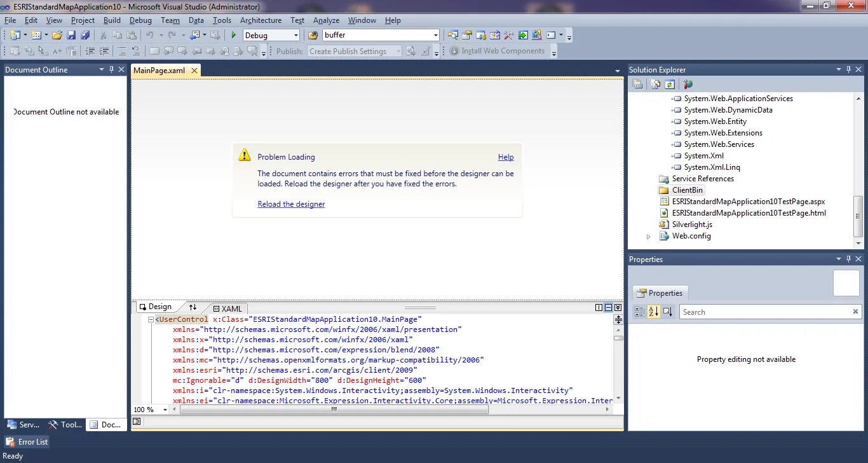Click the Install Web Components icon
This screenshot has height=463, width=868.
[454, 51]
